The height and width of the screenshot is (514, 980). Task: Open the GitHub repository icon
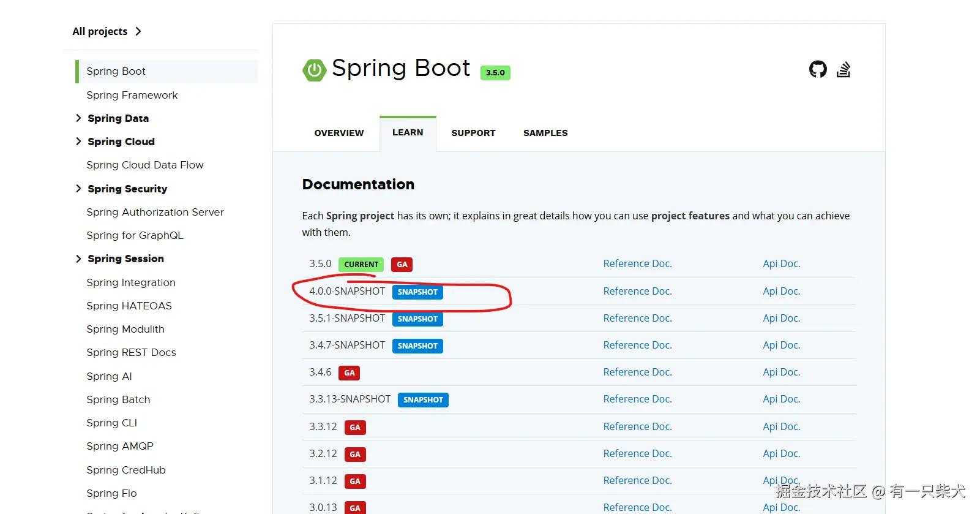point(818,69)
